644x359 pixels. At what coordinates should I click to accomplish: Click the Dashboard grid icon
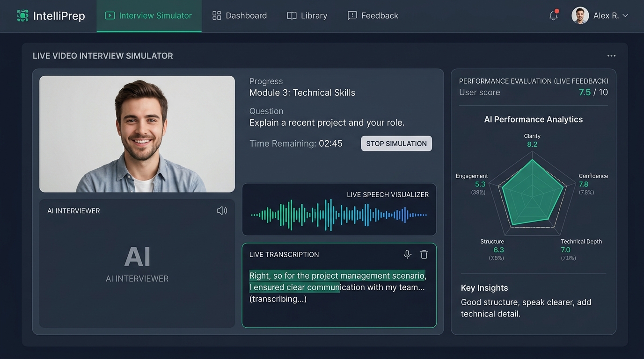(217, 15)
